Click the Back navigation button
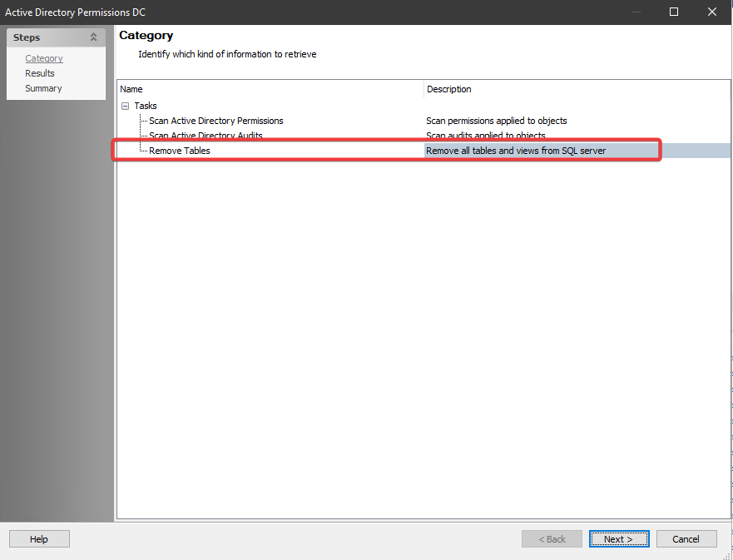This screenshot has width=733, height=560. [x=552, y=538]
